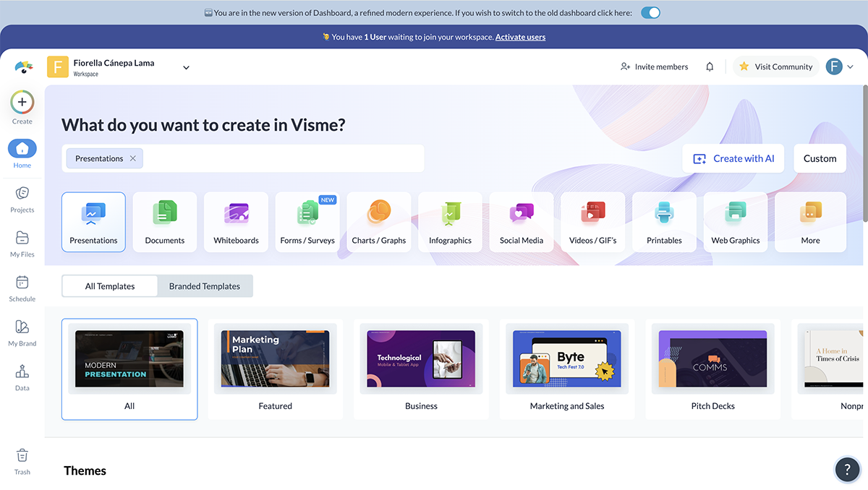868x490 pixels.
Task: Select the Infographics content type
Action: tap(450, 222)
